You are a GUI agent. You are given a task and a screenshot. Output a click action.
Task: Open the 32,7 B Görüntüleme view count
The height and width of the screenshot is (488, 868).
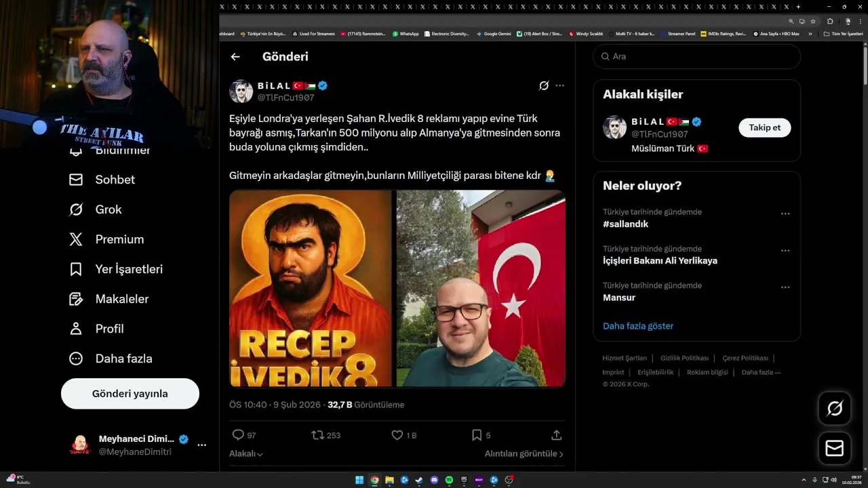(366, 405)
